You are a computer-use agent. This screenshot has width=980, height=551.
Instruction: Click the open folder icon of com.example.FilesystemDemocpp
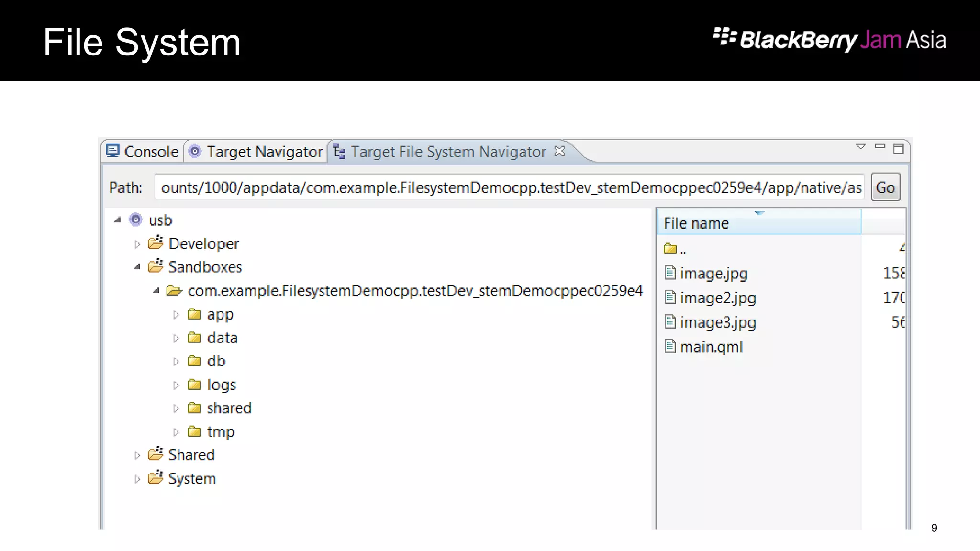[174, 290]
